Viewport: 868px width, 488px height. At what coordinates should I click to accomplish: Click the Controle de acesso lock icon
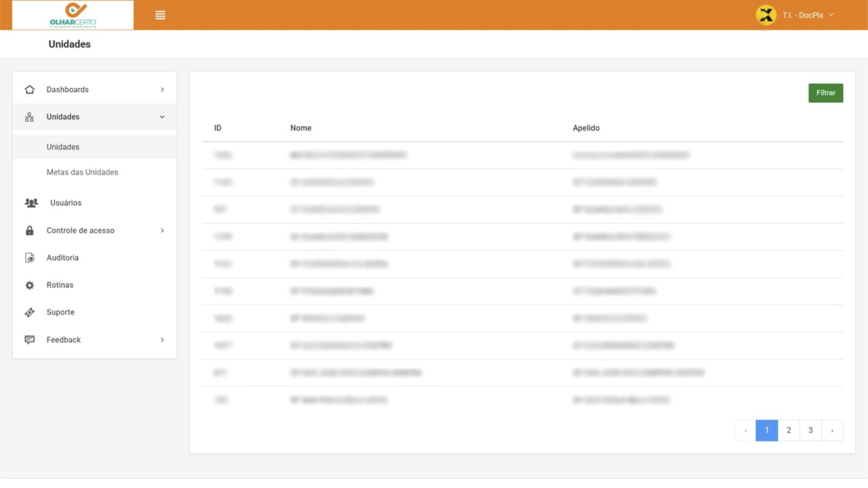(x=30, y=230)
